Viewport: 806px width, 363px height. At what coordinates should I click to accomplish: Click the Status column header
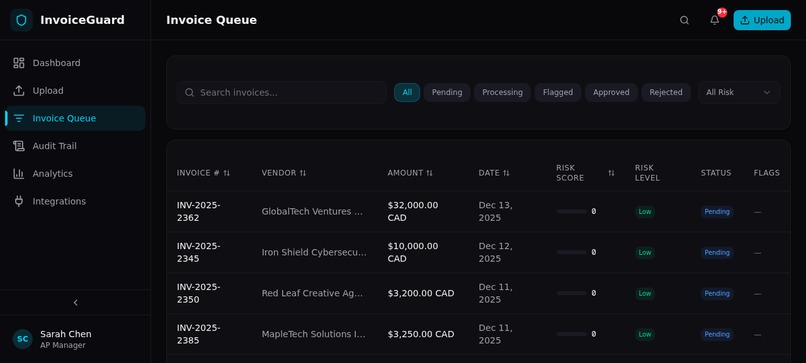(x=716, y=173)
